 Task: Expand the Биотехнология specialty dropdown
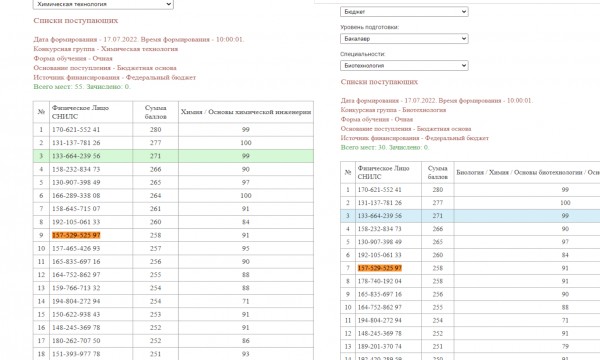click(x=404, y=65)
